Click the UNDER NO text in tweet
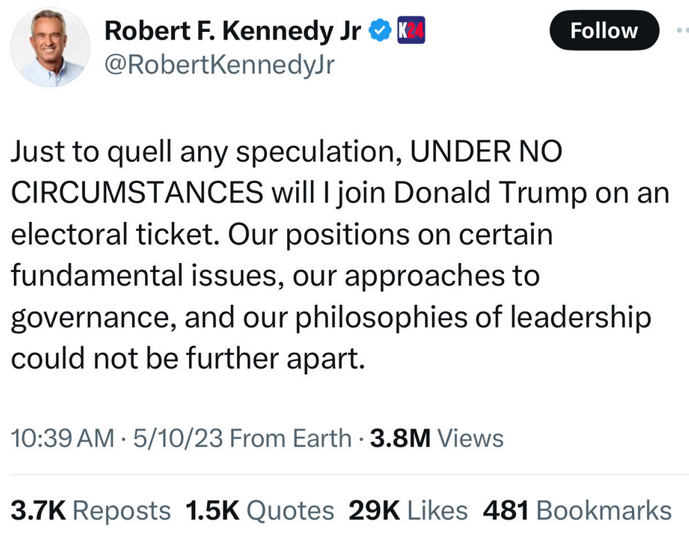689x541 pixels. coord(488,151)
